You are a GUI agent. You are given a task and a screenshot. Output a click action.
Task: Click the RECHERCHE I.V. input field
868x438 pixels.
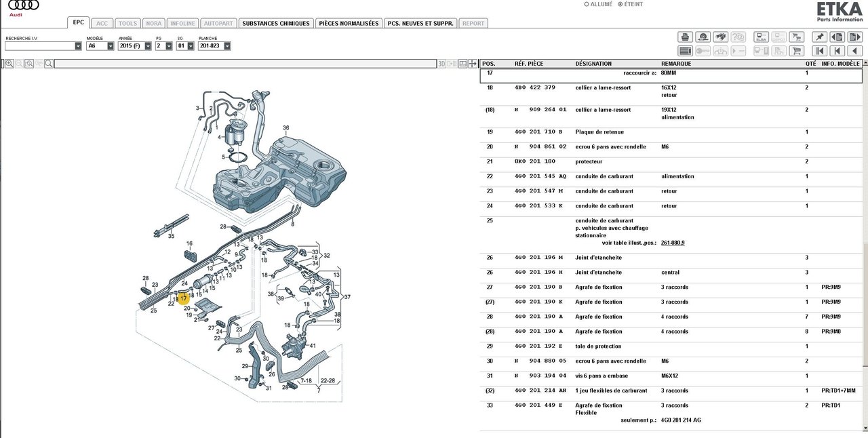click(x=39, y=46)
